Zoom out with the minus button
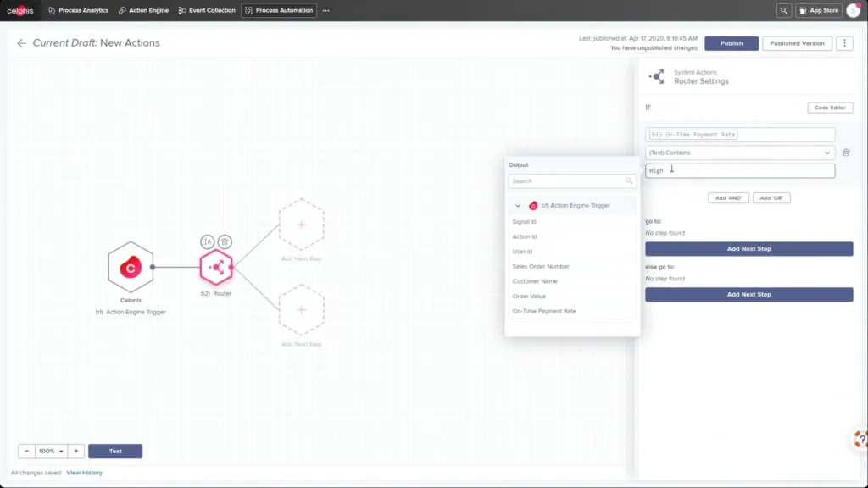 26,451
